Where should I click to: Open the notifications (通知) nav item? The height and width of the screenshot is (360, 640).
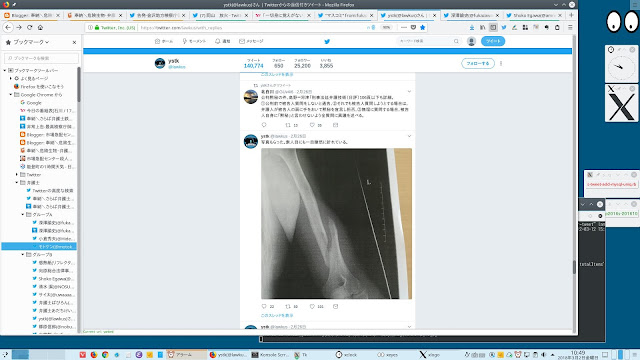point(222,41)
